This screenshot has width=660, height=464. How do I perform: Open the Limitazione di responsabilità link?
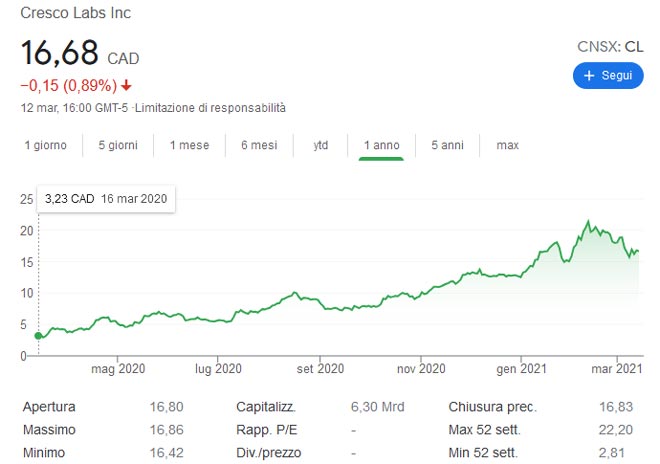[x=211, y=107]
